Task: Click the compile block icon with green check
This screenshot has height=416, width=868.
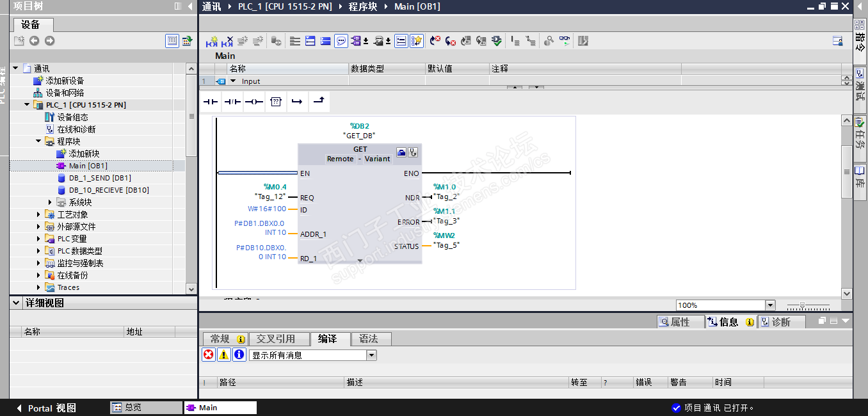Action: [x=498, y=41]
